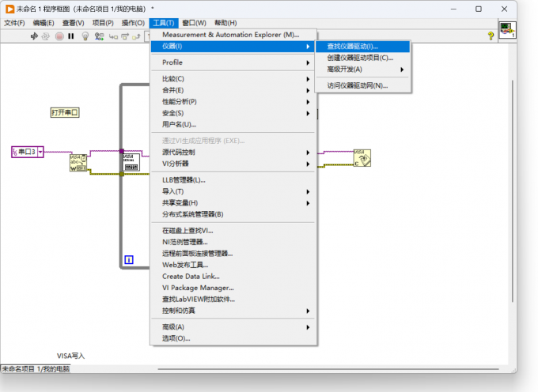The height and width of the screenshot is (392, 538).
Task: Open the 查看(V) menu
Action: (73, 23)
